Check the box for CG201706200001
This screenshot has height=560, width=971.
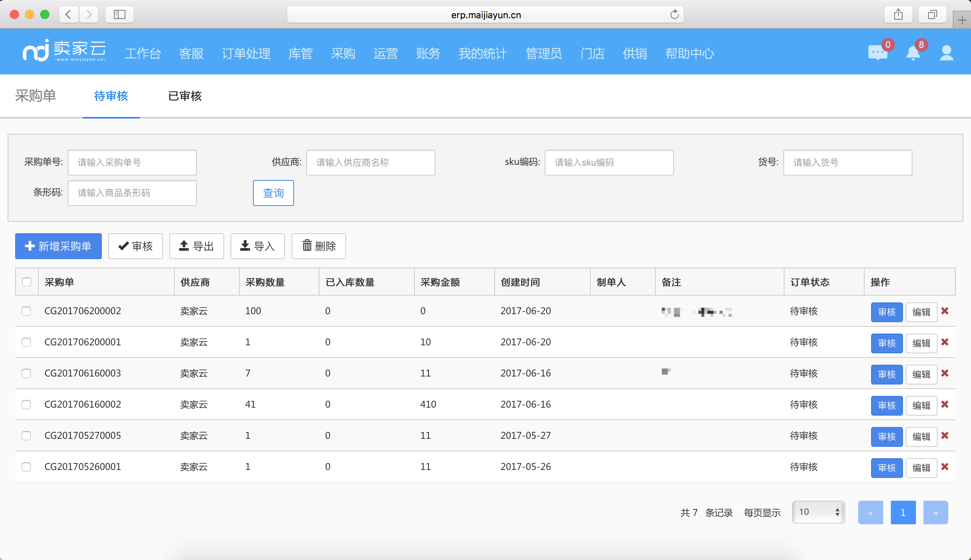point(26,342)
